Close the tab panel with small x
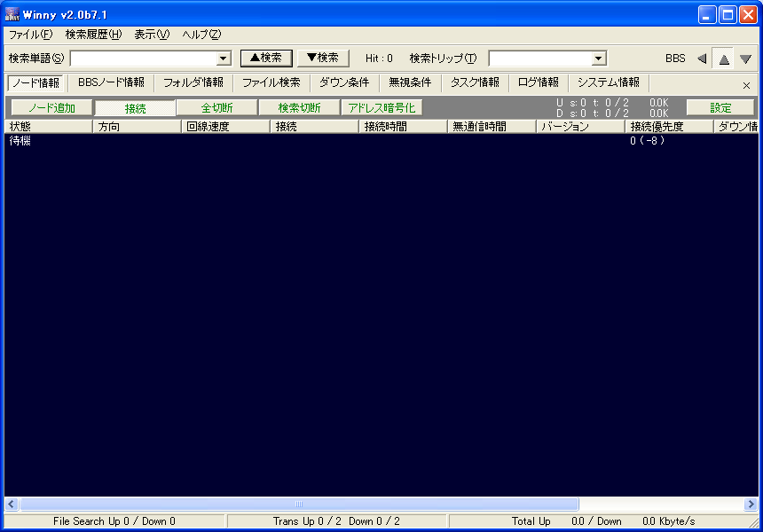763x532 pixels. [746, 86]
